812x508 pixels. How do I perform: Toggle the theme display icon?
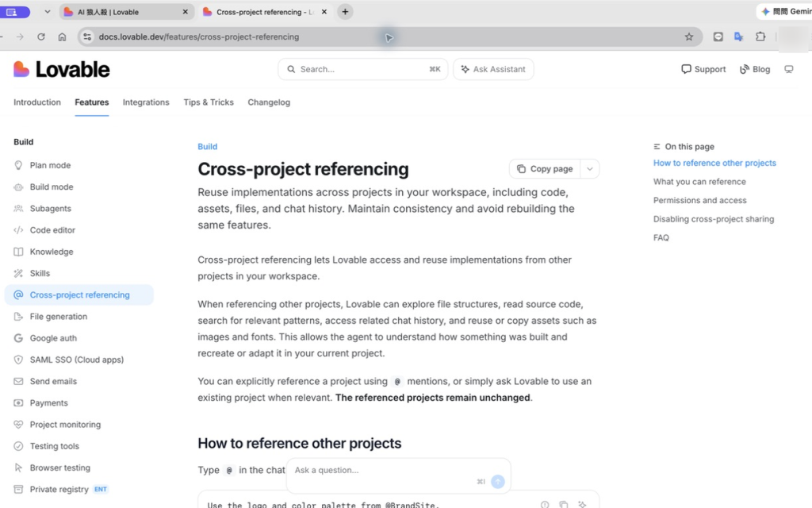coord(789,70)
